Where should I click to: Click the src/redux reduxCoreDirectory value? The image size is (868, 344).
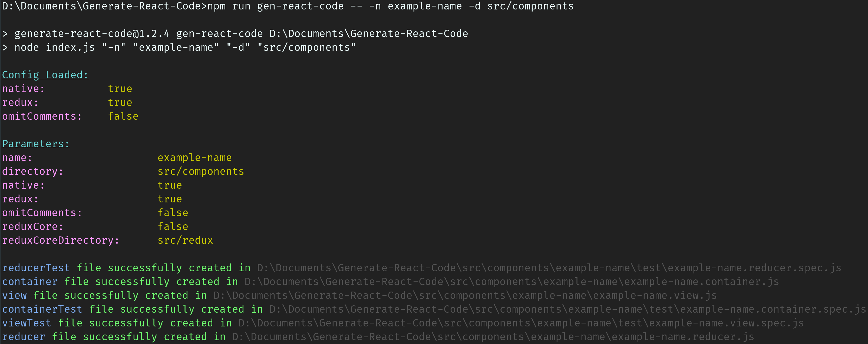[185, 240]
